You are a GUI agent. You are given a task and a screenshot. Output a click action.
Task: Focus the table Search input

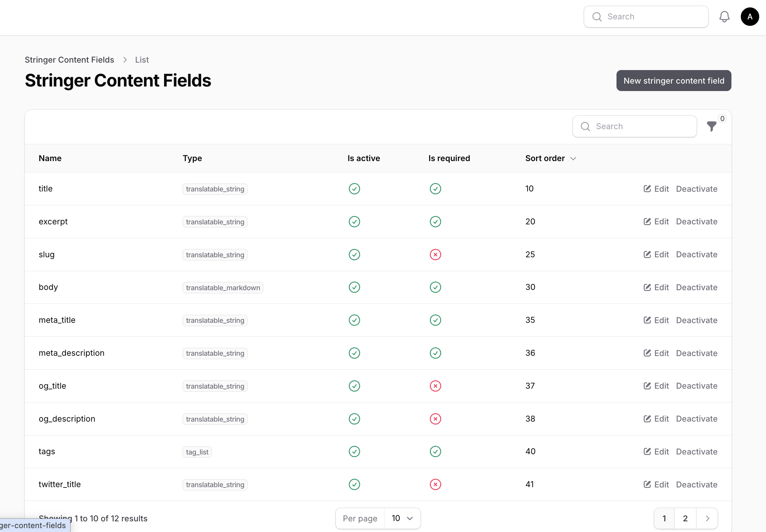tap(634, 126)
